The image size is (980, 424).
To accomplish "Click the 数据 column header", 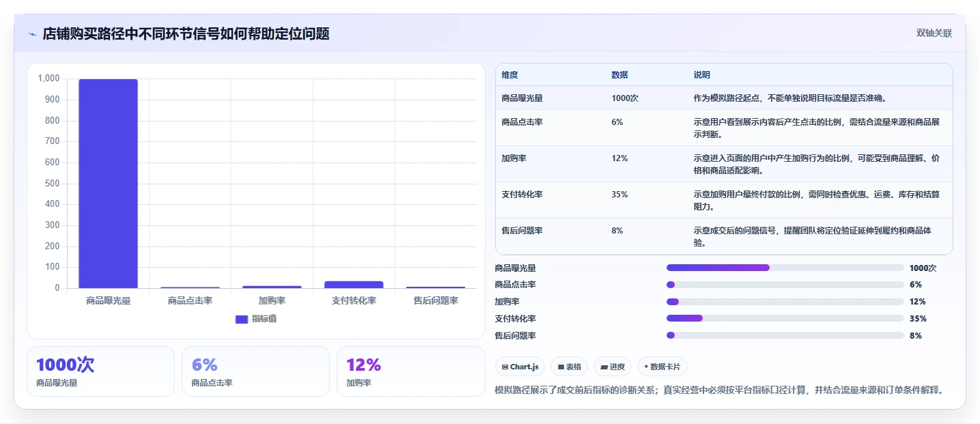I will (x=619, y=75).
